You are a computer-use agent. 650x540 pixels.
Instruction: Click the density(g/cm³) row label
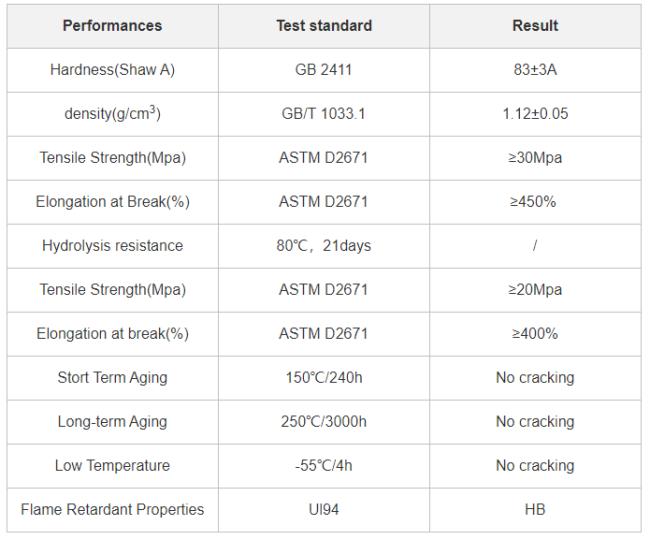(112, 114)
